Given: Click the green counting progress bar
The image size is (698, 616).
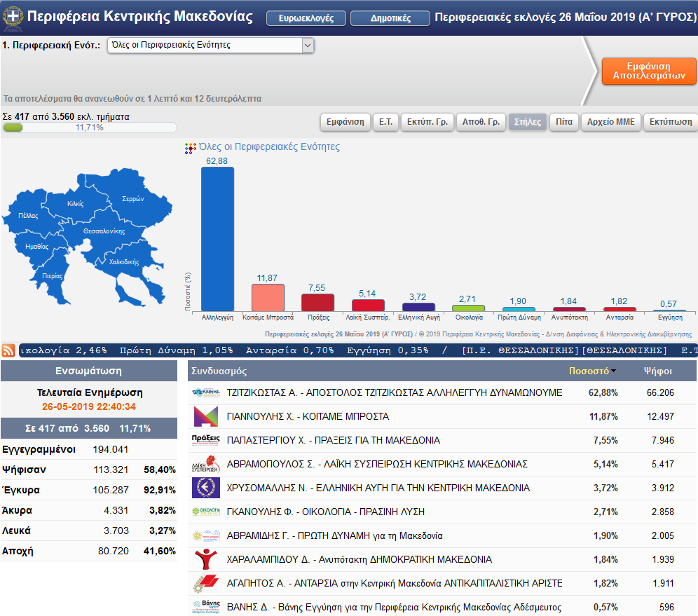Looking at the screenshot, I should tap(14, 128).
